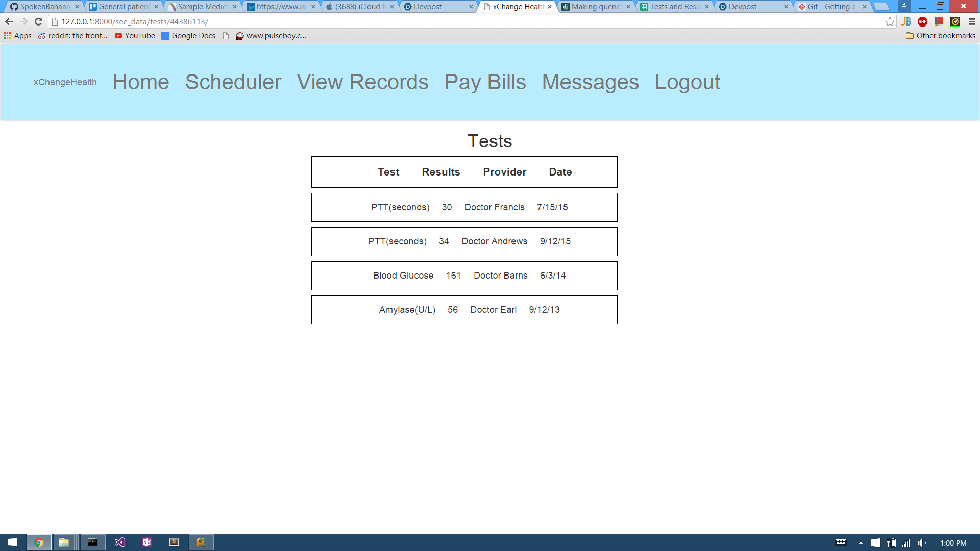Screen dimensions: 980x551
Task: Click the Logout link
Action: [687, 82]
